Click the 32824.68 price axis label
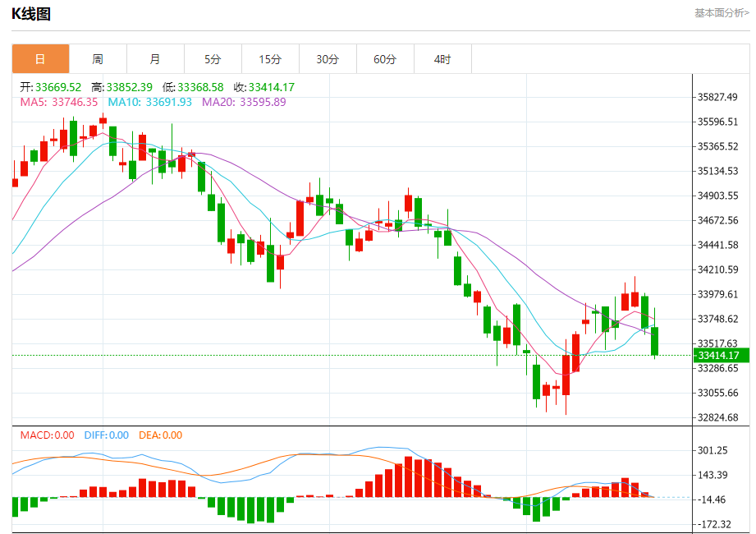 pyautogui.click(x=717, y=417)
